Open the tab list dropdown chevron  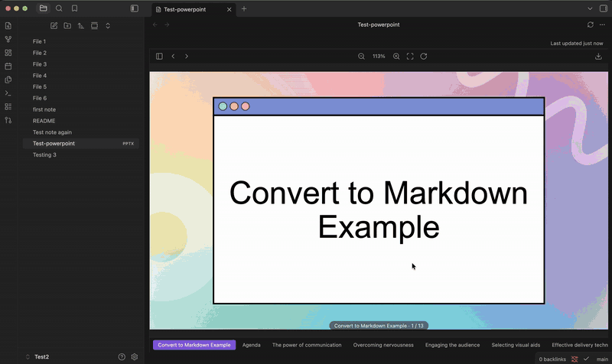[x=590, y=8]
